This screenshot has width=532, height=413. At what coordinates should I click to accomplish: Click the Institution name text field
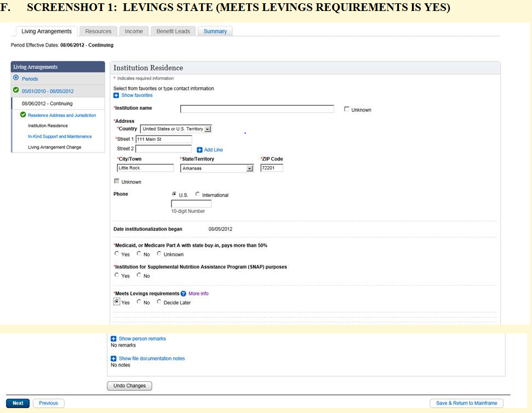pyautogui.click(x=257, y=109)
